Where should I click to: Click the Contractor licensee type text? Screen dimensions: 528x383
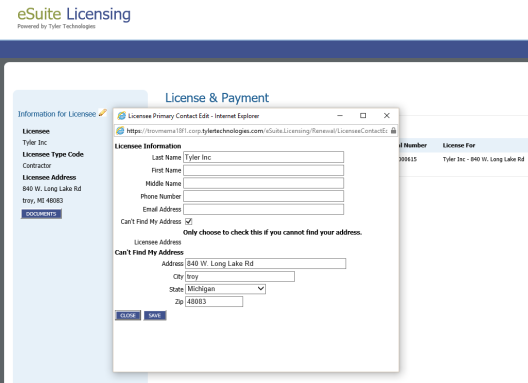point(37,165)
